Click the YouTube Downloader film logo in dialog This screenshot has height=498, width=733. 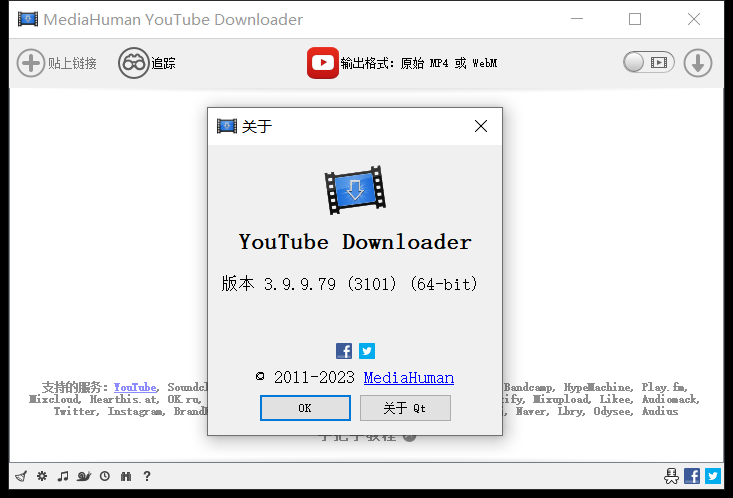(355, 190)
